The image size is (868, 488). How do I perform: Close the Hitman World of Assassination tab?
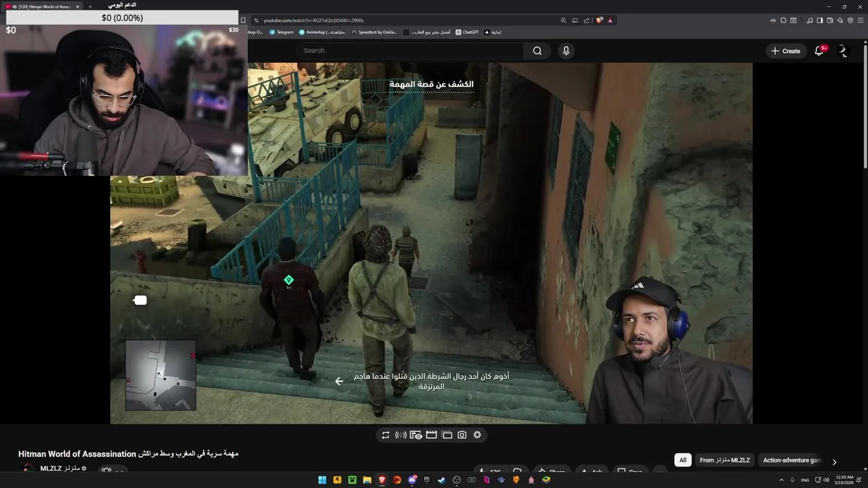click(x=77, y=6)
